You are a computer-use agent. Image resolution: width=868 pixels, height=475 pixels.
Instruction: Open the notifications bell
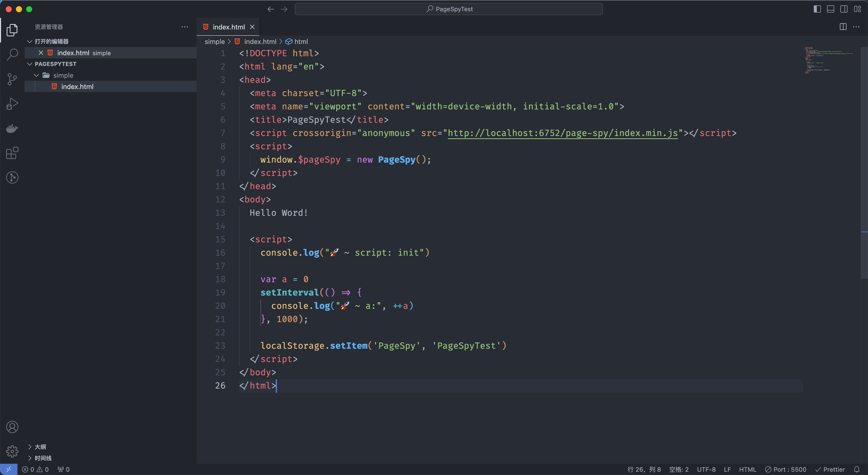pos(856,469)
